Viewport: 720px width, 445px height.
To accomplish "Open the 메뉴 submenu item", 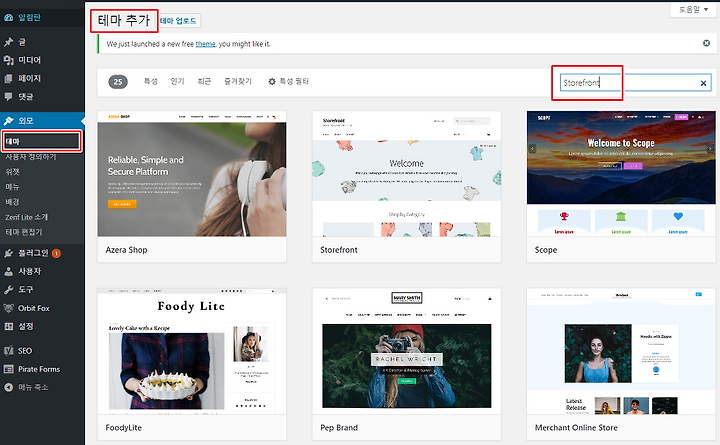I will pyautogui.click(x=12, y=187).
